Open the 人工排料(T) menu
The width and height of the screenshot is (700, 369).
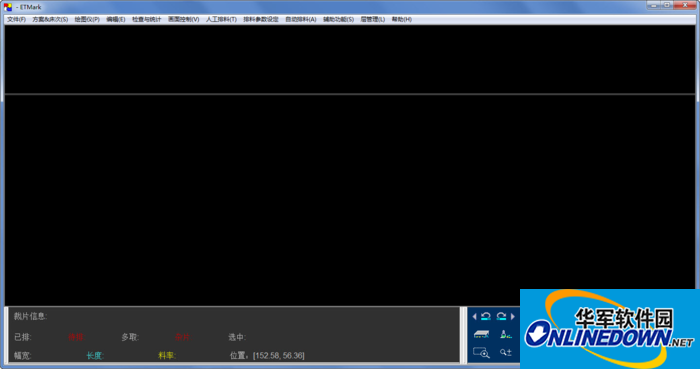tap(221, 20)
